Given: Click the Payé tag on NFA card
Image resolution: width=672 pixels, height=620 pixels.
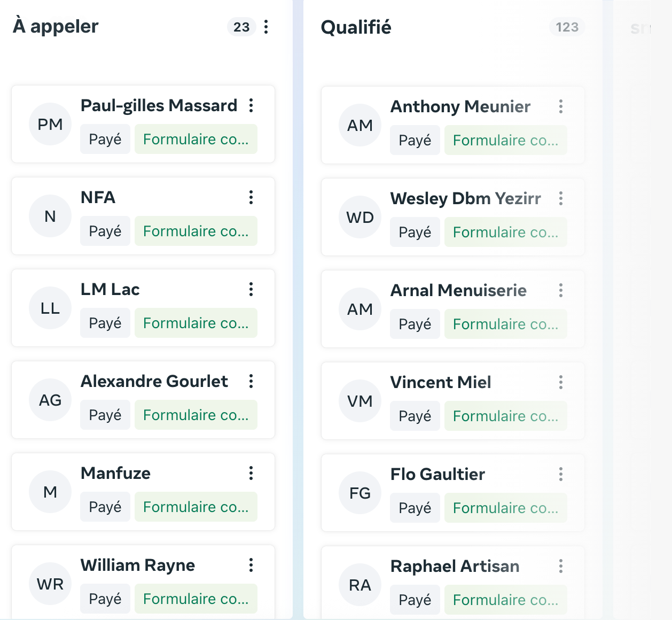Looking at the screenshot, I should coord(105,231).
